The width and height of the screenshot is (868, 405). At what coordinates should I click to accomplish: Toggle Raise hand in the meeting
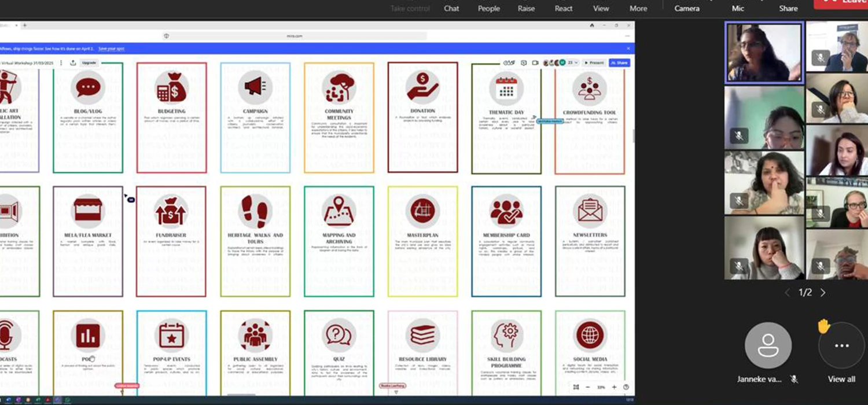coord(526,8)
